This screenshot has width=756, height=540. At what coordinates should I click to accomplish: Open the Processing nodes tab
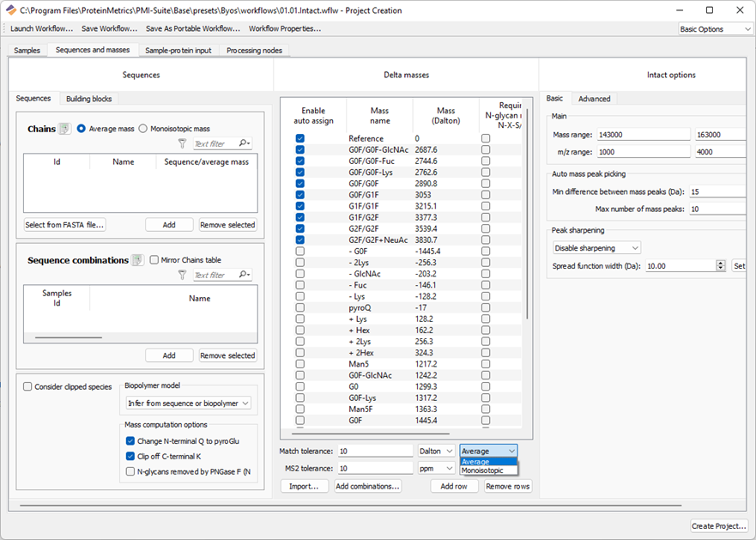(x=252, y=51)
